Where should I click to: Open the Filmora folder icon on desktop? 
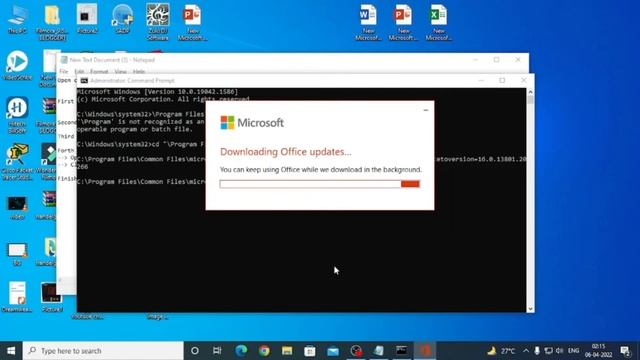[52, 22]
